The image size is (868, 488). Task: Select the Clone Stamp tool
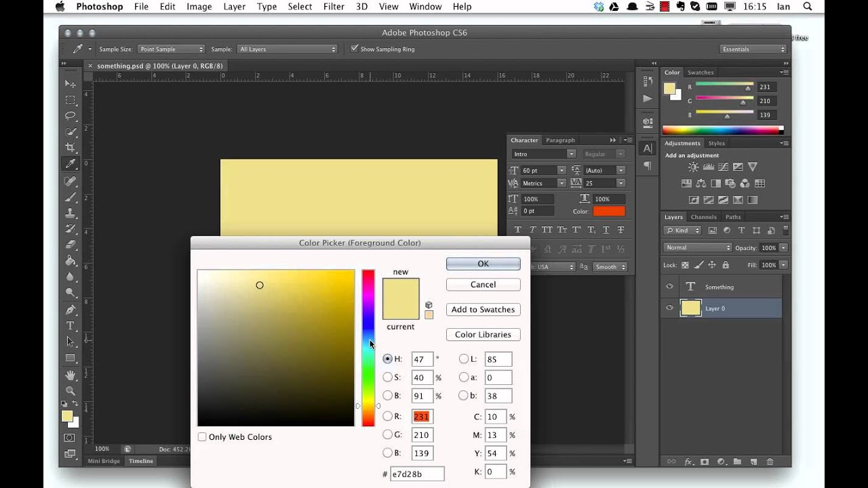[70, 213]
